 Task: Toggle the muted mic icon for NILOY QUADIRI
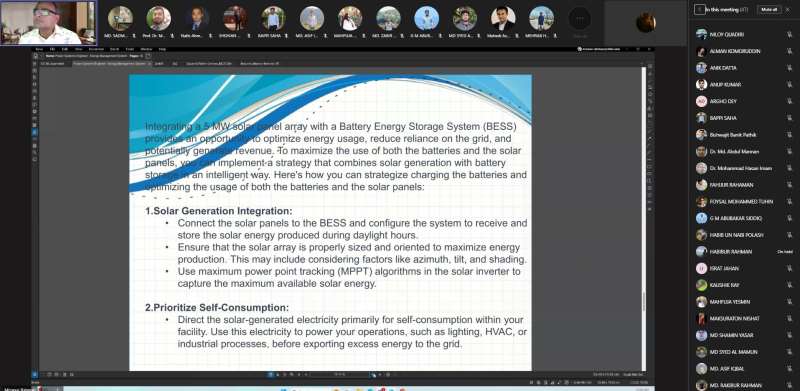(x=789, y=34)
